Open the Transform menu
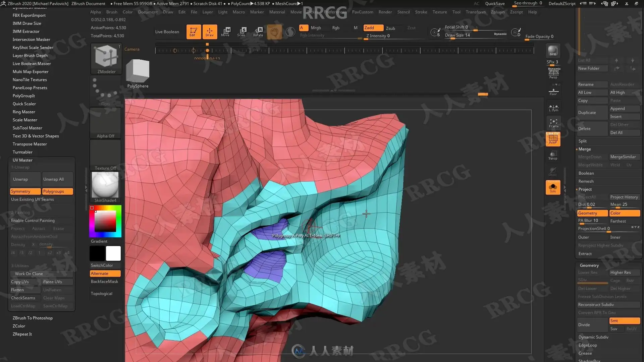This screenshot has height=362, width=644. point(475,12)
